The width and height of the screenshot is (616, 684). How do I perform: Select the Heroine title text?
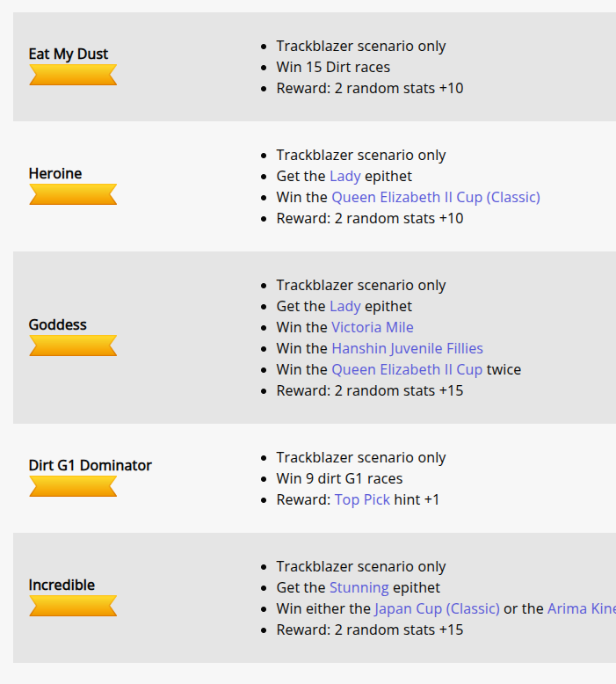pyautogui.click(x=55, y=173)
